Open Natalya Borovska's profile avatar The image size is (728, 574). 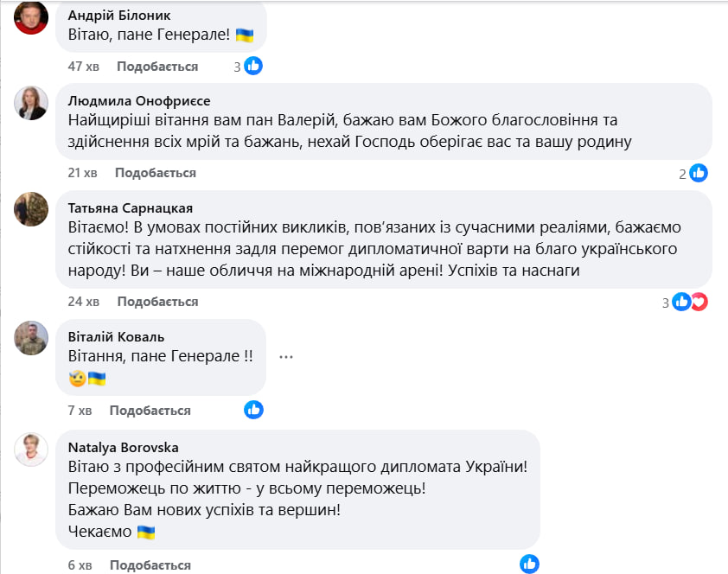[31, 450]
